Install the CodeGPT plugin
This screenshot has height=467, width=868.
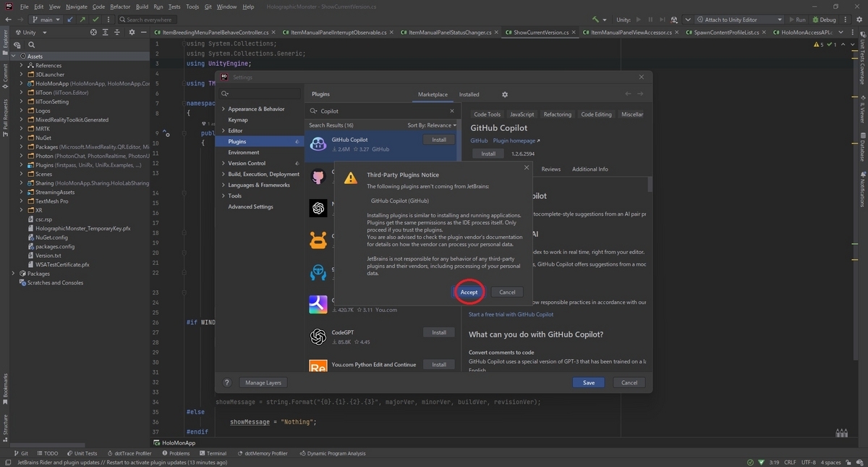(x=439, y=332)
